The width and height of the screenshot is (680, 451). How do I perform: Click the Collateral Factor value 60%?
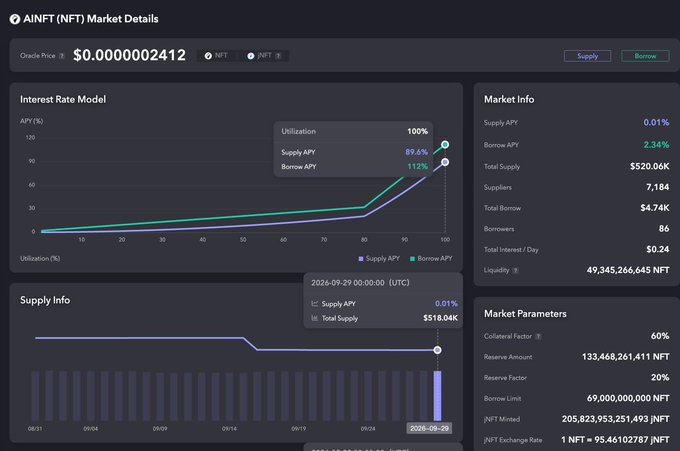[660, 336]
